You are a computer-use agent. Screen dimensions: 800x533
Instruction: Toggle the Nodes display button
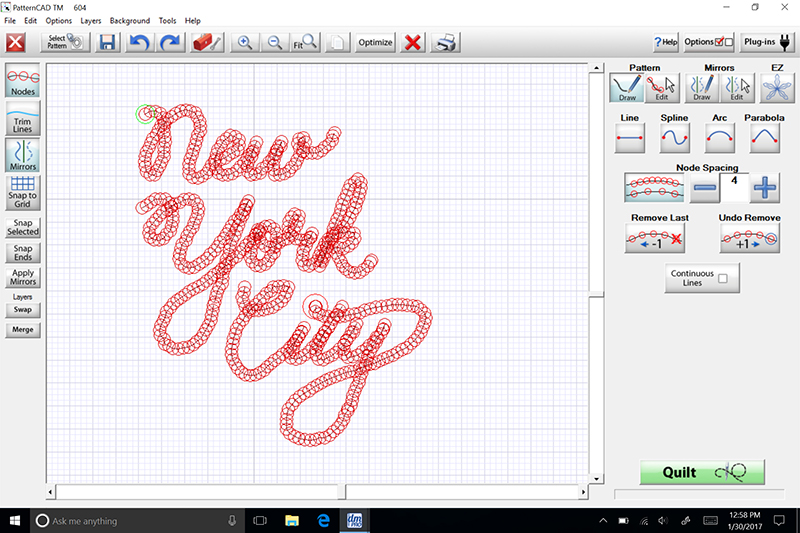coord(23,80)
